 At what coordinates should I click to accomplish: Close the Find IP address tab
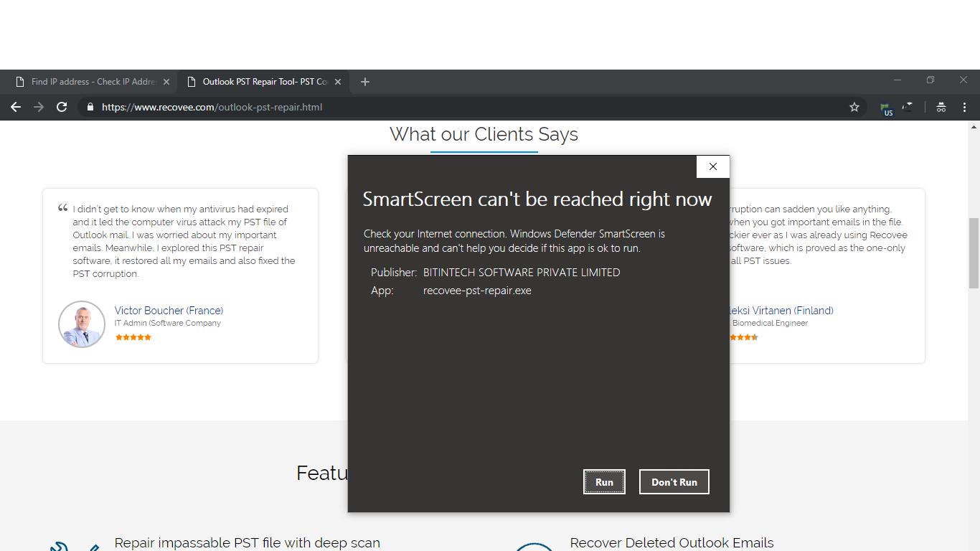click(166, 82)
